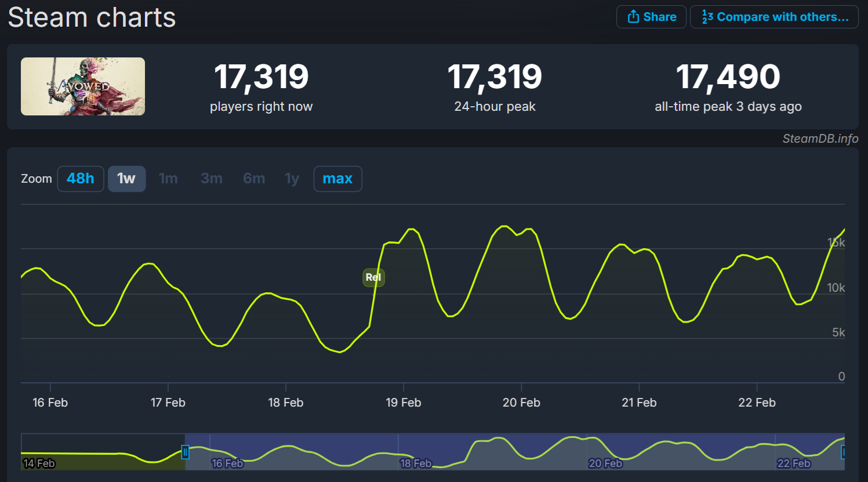This screenshot has height=482, width=868.
Task: Click the 19 Feb axis label
Action: [x=404, y=403]
